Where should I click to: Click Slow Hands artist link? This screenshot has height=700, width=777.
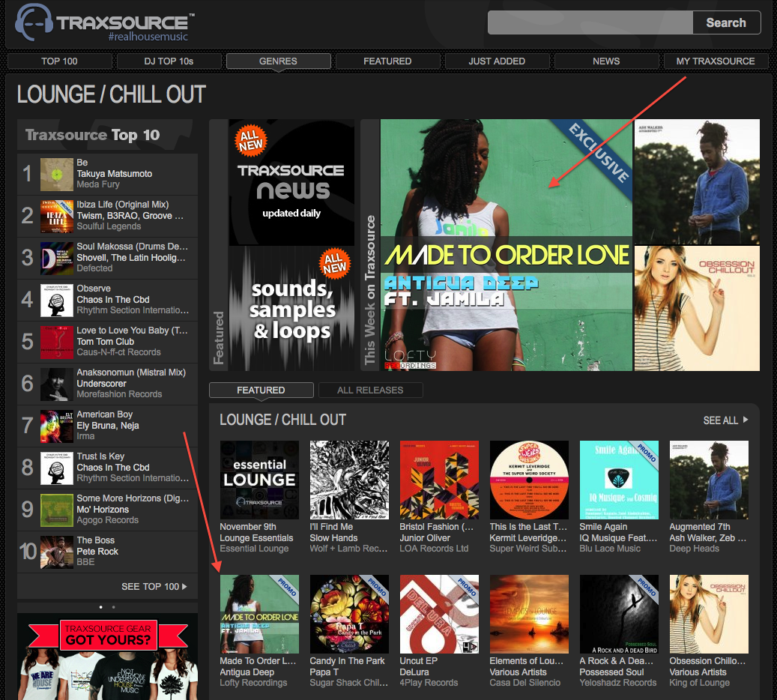click(333, 538)
